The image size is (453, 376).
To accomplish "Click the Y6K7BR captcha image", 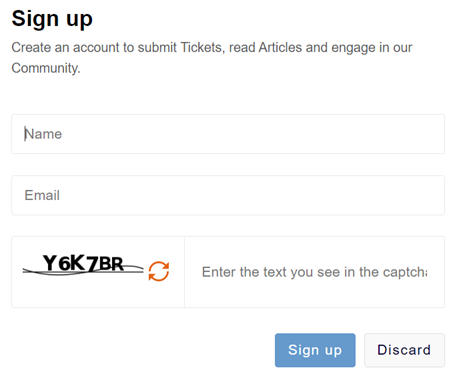I will tap(83, 265).
